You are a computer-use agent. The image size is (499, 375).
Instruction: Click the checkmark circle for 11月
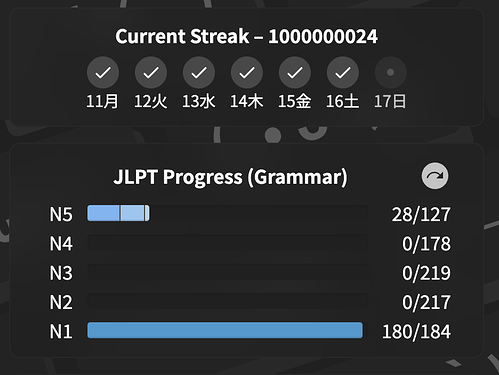tap(103, 72)
